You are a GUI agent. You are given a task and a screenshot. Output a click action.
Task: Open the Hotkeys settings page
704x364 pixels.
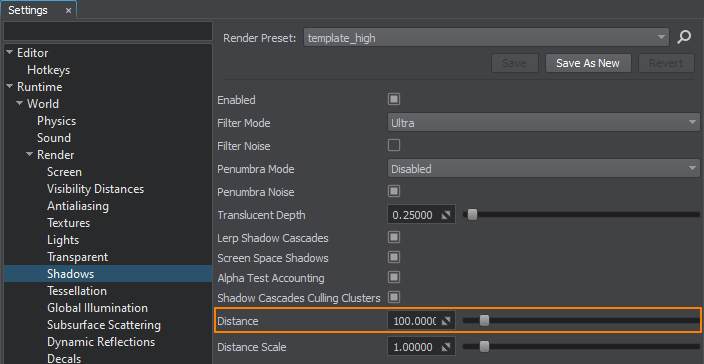click(x=48, y=70)
